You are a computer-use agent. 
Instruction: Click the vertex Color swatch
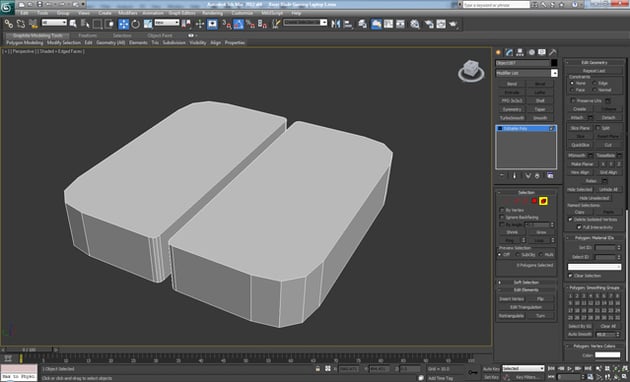608,355
